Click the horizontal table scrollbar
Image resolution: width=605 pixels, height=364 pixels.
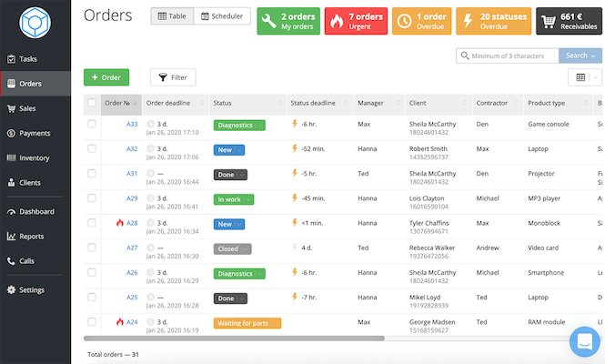(x=234, y=339)
